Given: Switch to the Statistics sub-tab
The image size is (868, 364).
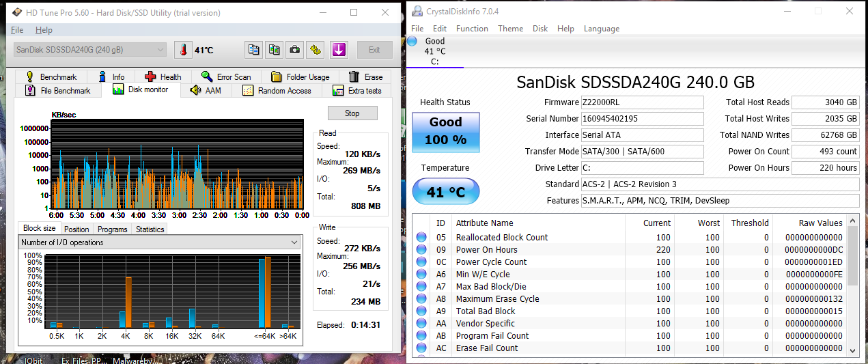Looking at the screenshot, I should tap(150, 229).
